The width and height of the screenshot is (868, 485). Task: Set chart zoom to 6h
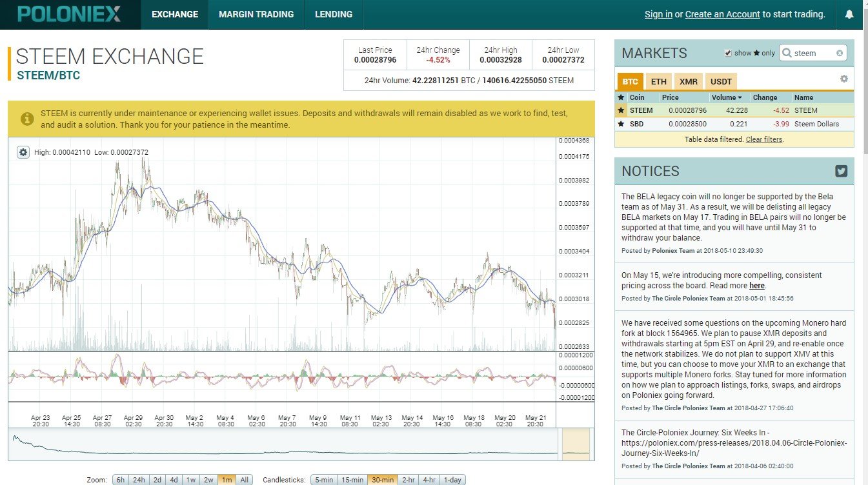120,480
